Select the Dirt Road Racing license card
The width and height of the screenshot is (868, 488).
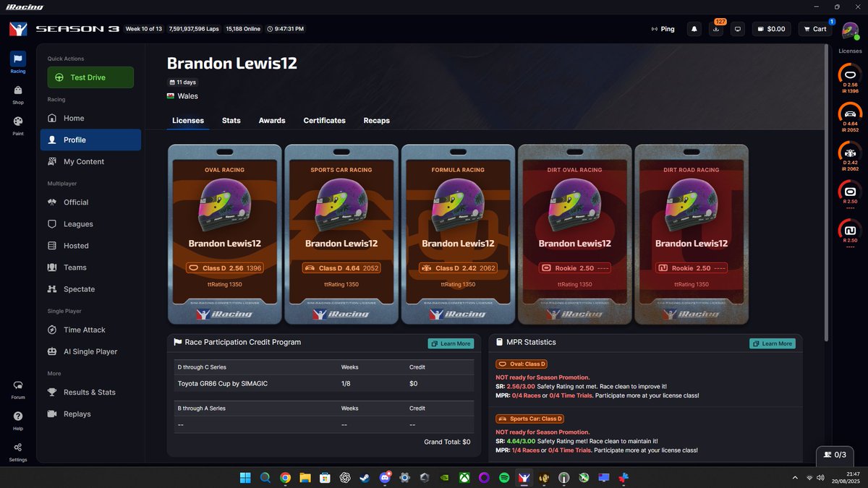[692, 234]
